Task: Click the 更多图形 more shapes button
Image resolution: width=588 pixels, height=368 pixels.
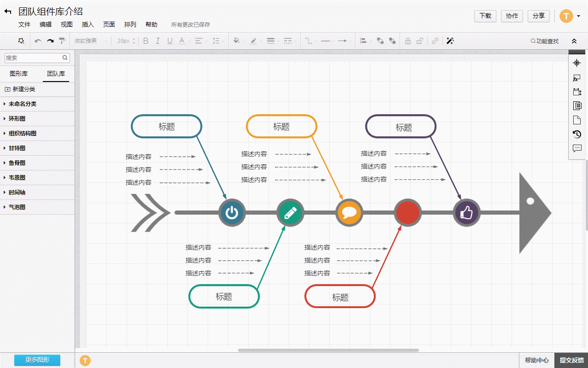Action: [x=37, y=360]
